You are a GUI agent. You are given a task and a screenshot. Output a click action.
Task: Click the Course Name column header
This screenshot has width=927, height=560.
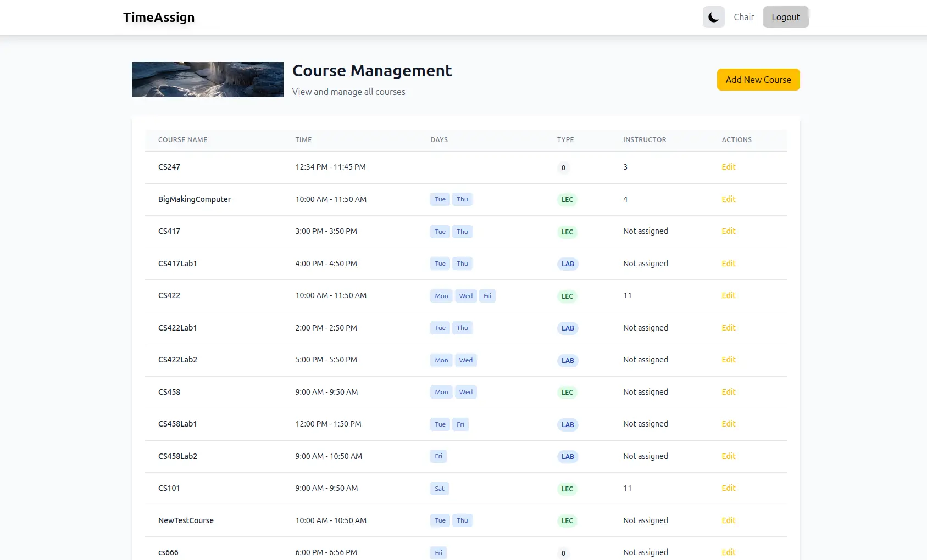[x=183, y=140]
